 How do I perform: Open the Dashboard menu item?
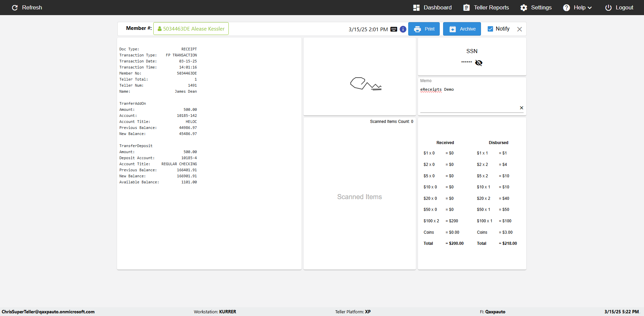tap(432, 7)
